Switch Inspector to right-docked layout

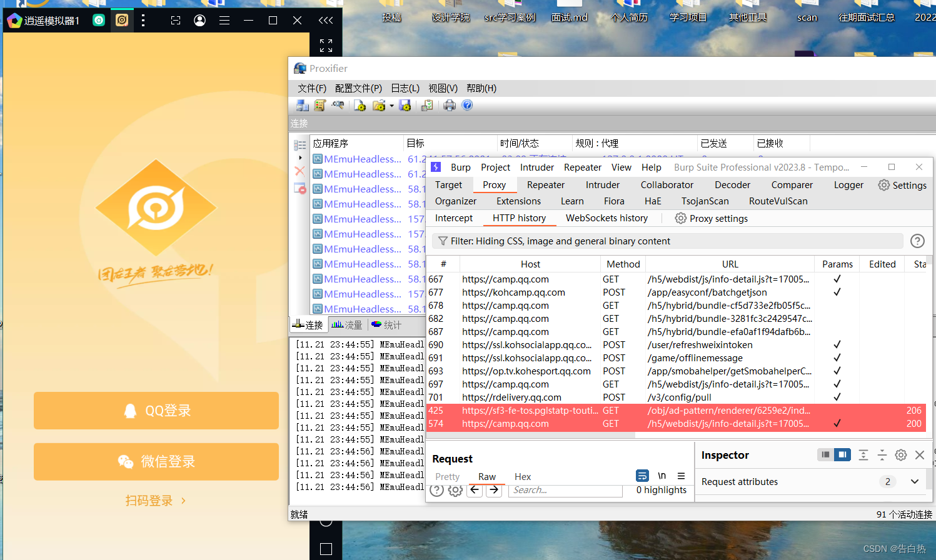(x=842, y=454)
